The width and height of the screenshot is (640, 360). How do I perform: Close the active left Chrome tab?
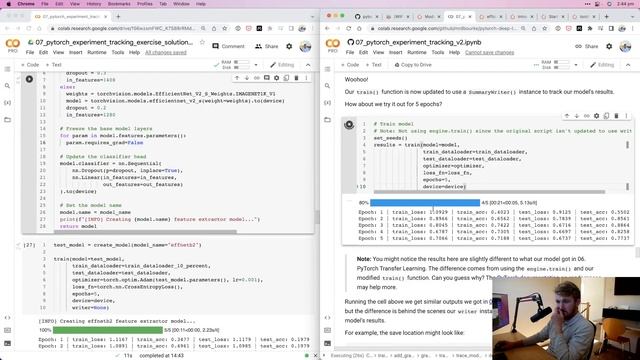(x=106, y=16)
